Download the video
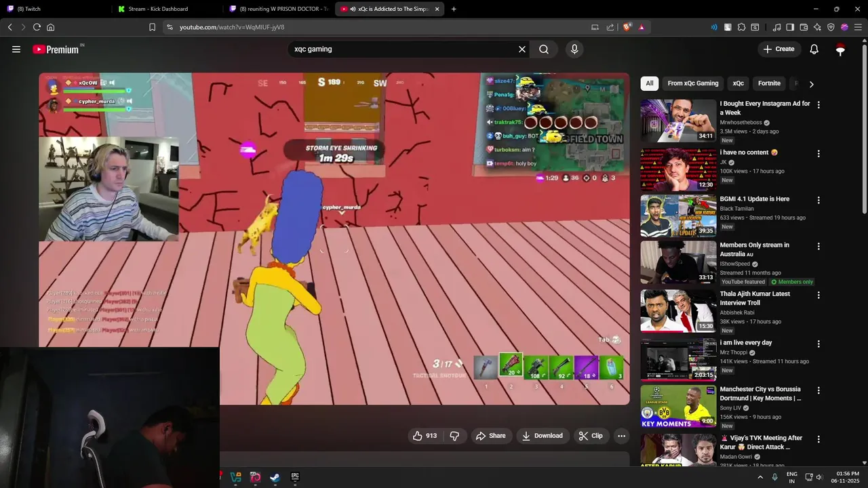This screenshot has height=488, width=868. click(x=542, y=436)
